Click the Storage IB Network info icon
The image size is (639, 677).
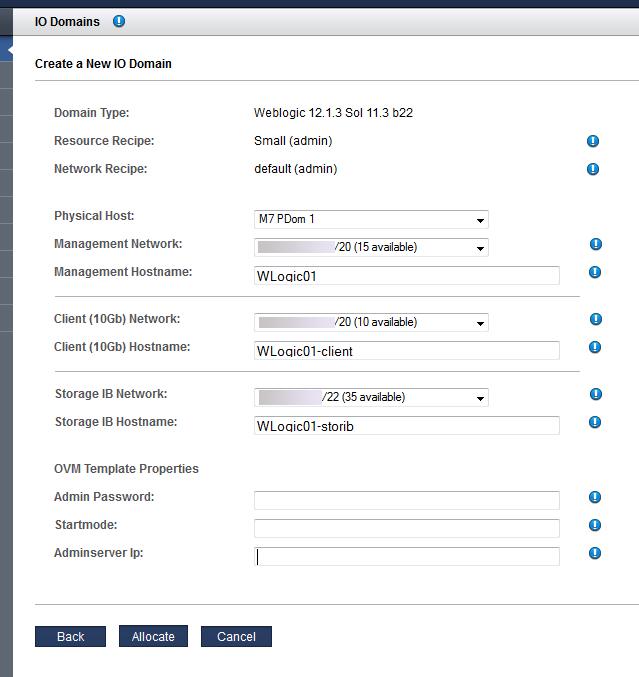[595, 394]
